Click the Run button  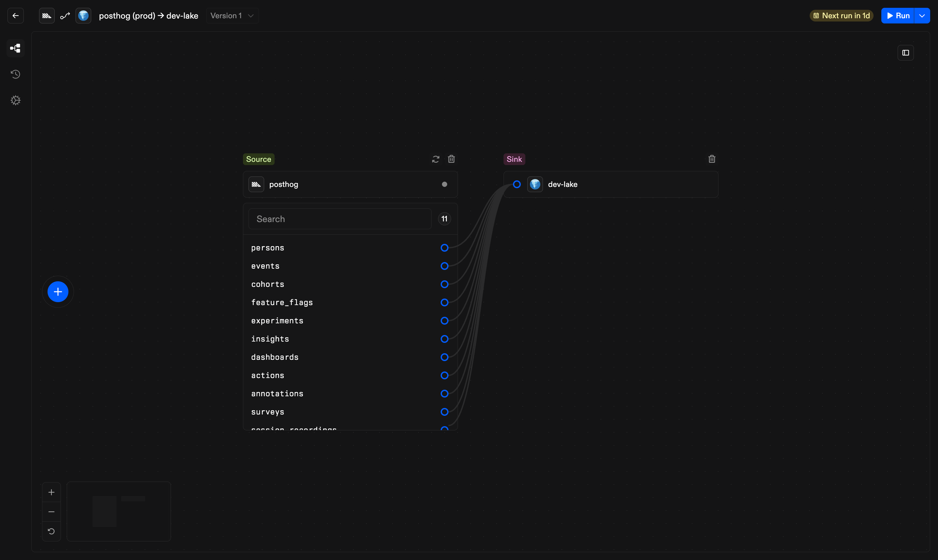(898, 16)
